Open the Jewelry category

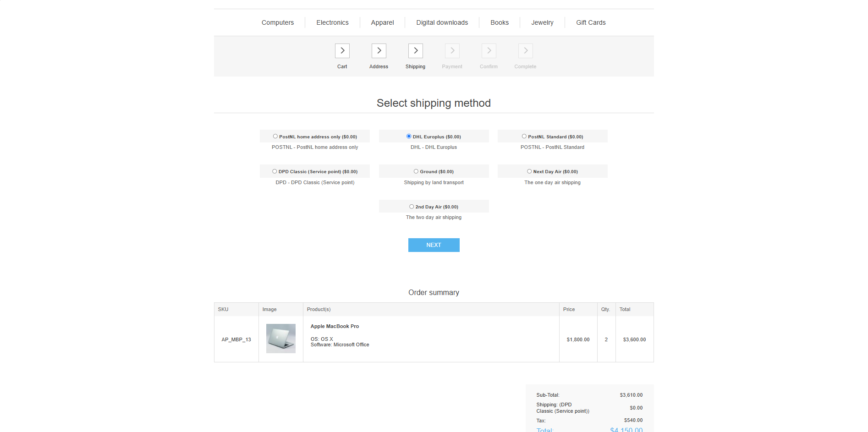pyautogui.click(x=542, y=22)
